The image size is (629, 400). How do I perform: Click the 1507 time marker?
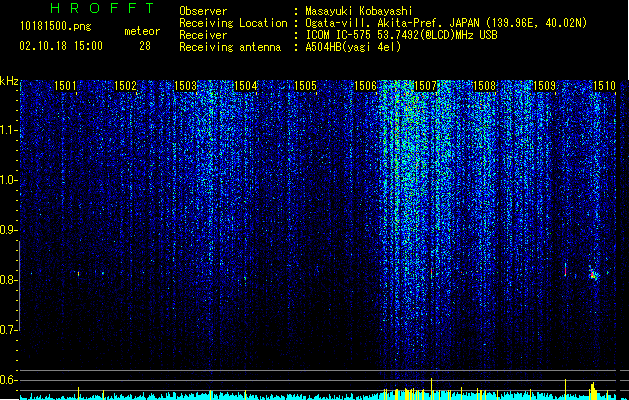click(x=425, y=86)
